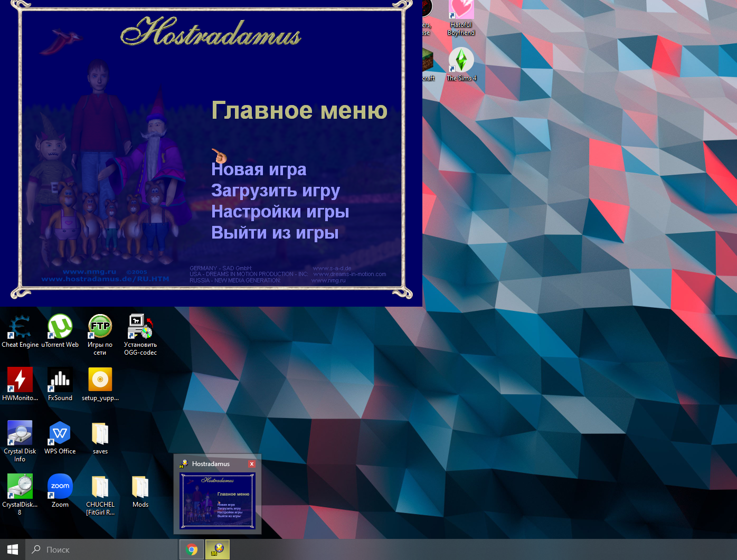Open the saves folder

100,438
